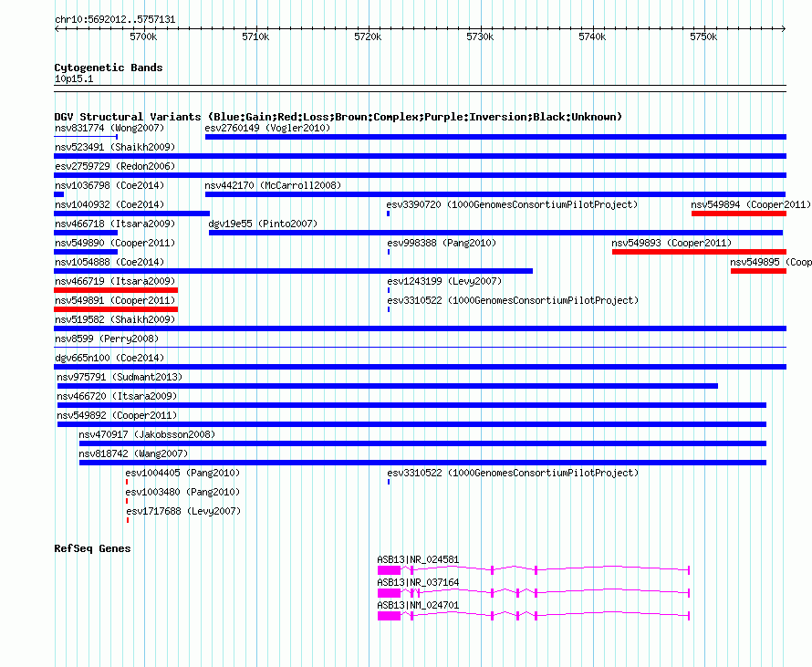The image size is (812, 667).
Task: Click the DGV Structural Variants track title
Action: (338, 117)
